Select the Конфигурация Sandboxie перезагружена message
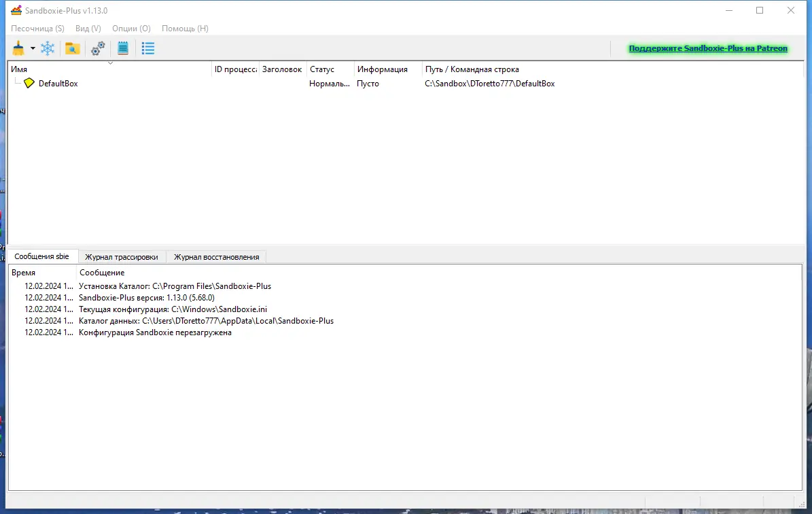The width and height of the screenshot is (812, 514). (405, 332)
